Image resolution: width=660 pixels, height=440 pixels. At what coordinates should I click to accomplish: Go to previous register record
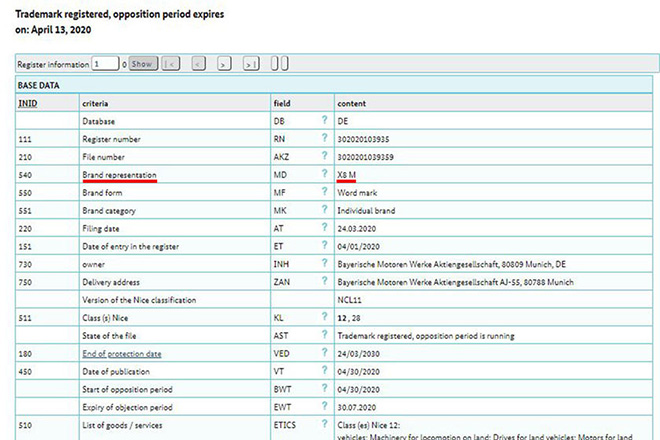click(198, 64)
